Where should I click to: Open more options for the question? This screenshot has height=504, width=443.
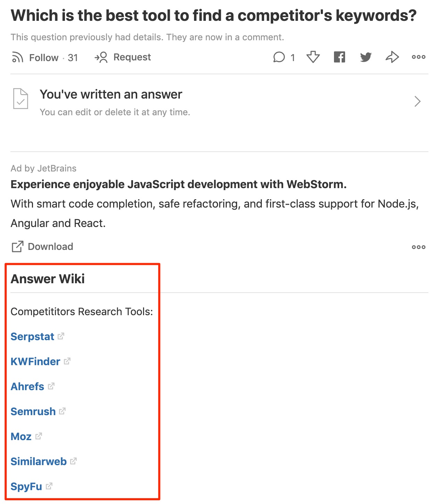coord(419,57)
